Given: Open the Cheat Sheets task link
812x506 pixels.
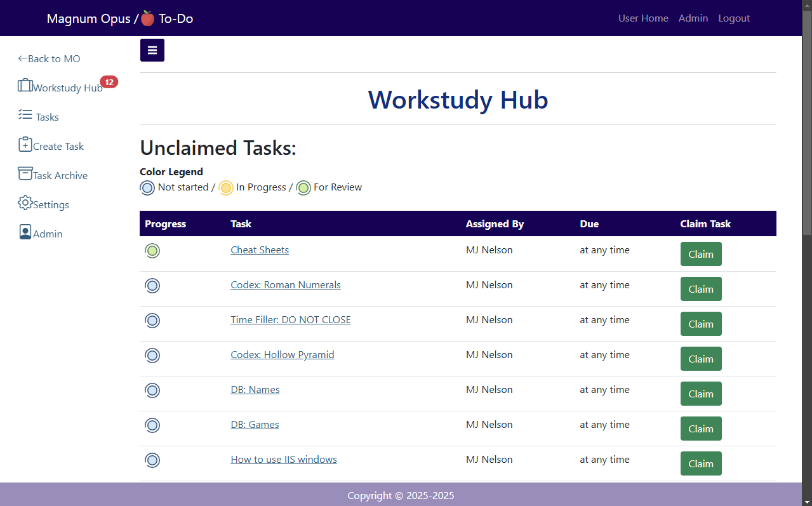Looking at the screenshot, I should tap(260, 250).
